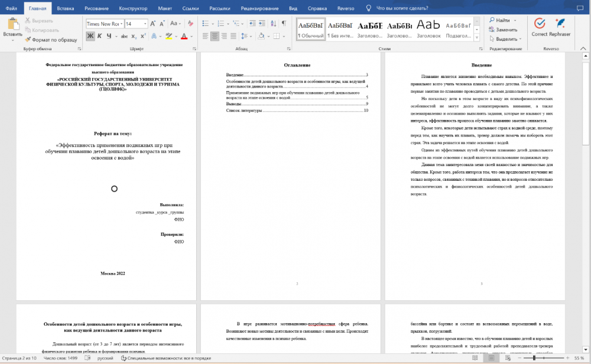Toggle strikethrough abc formatting

(124, 36)
